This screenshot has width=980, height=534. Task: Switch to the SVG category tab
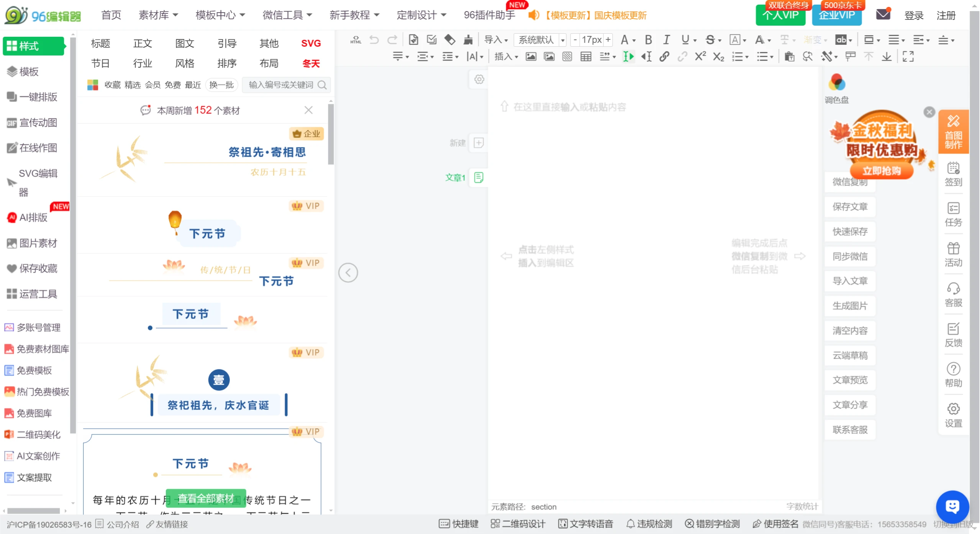[x=311, y=43]
